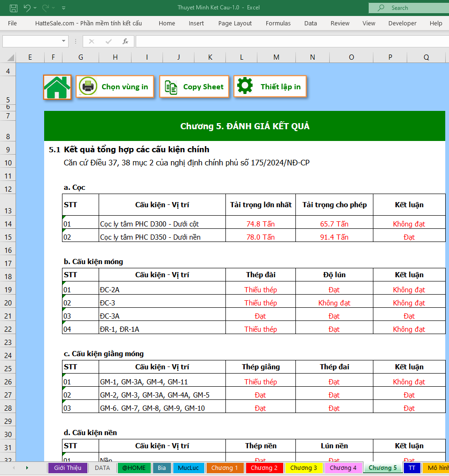
Task: Switch to the Home ribbon tab
Action: (167, 23)
